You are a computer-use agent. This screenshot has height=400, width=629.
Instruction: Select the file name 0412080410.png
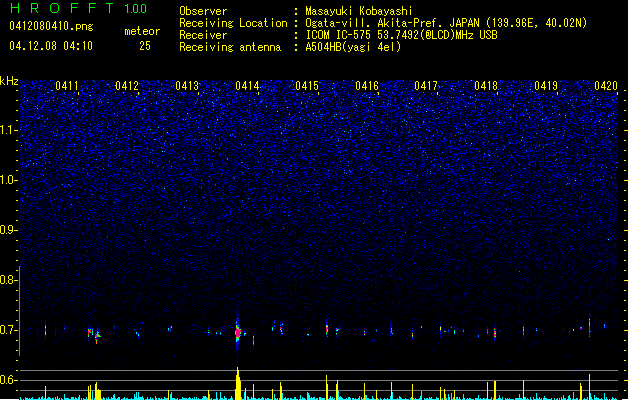point(51,26)
